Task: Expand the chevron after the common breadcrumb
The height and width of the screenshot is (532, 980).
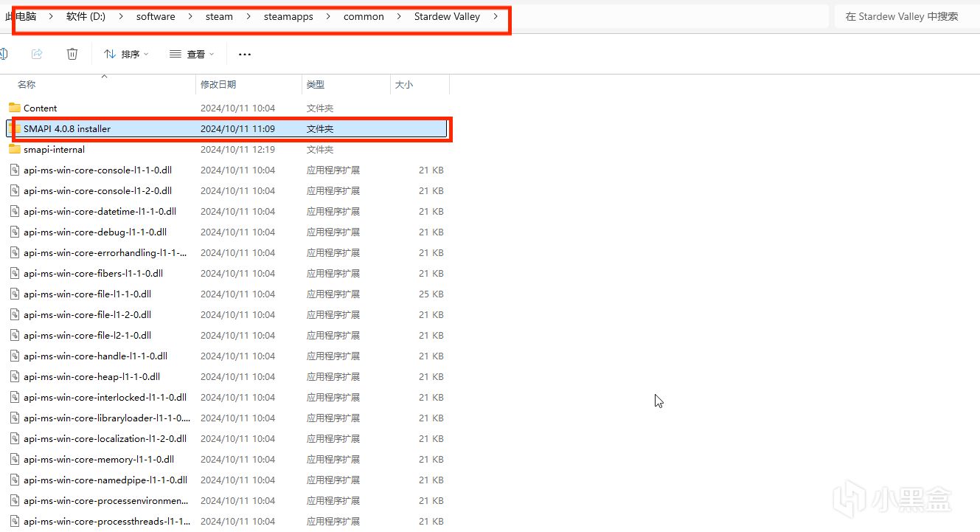Action: coord(399,16)
